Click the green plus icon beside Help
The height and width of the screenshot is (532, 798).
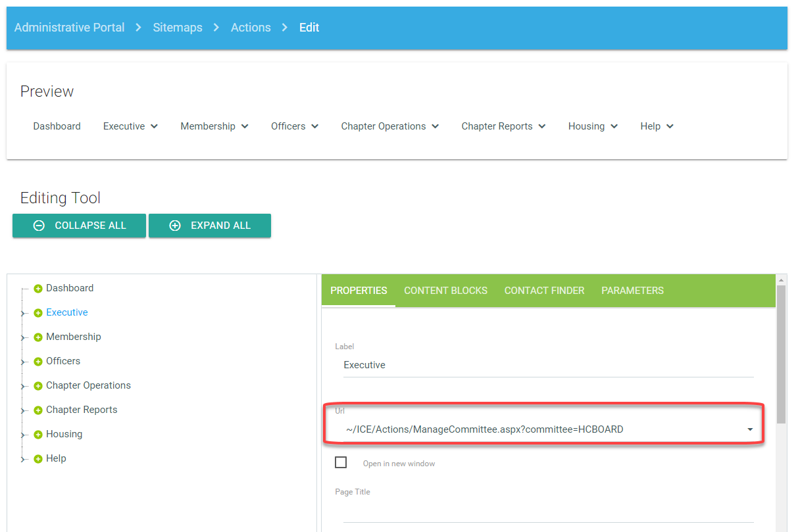tap(38, 459)
